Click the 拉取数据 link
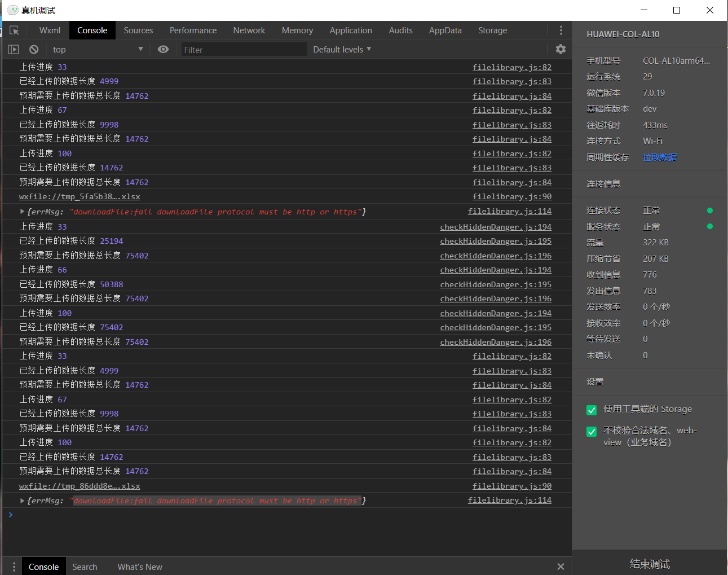 660,157
